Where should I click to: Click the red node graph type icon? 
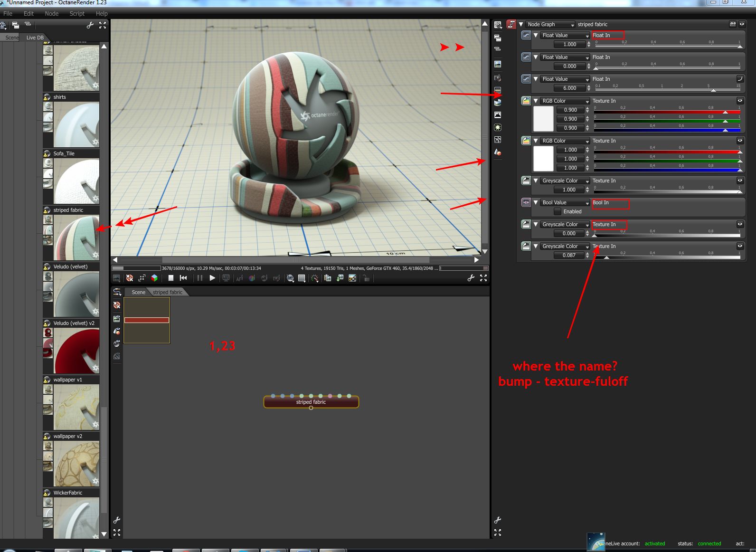pyautogui.click(x=511, y=24)
